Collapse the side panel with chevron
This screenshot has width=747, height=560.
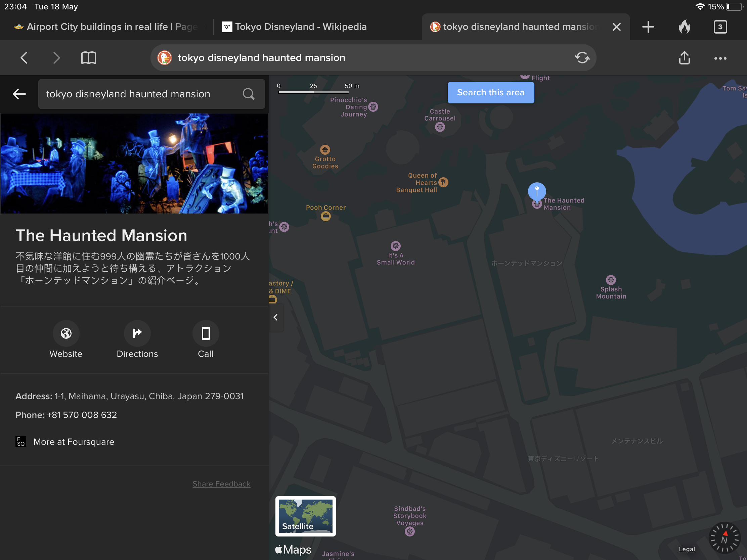pos(275,317)
